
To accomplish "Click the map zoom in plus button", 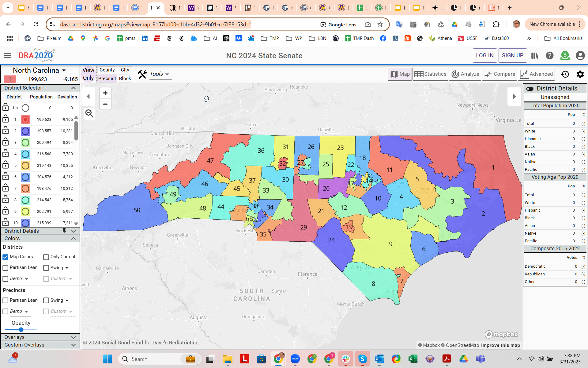I will coord(105,93).
